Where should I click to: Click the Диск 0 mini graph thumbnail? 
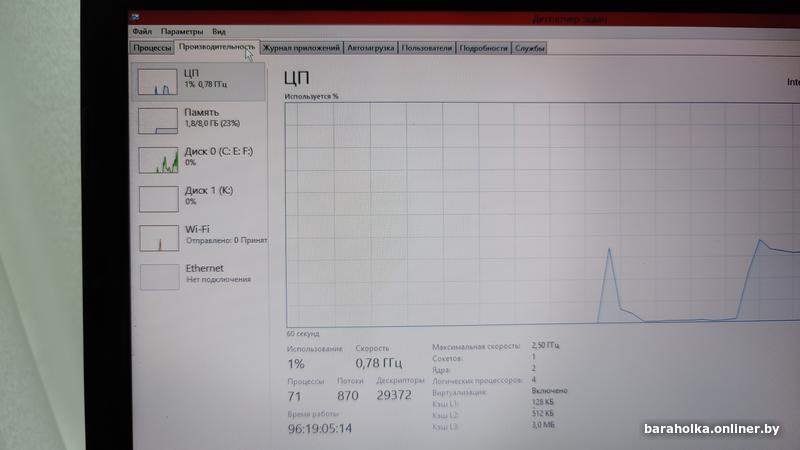158,160
